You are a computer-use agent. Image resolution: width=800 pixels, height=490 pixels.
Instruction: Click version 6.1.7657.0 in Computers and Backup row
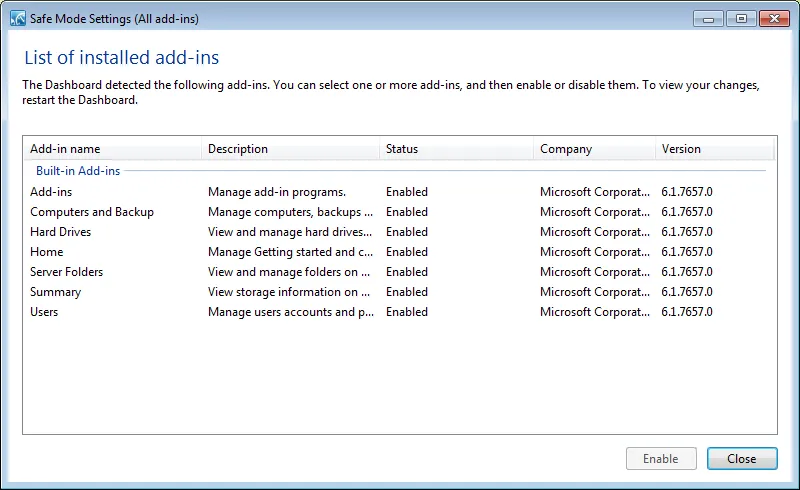687,212
